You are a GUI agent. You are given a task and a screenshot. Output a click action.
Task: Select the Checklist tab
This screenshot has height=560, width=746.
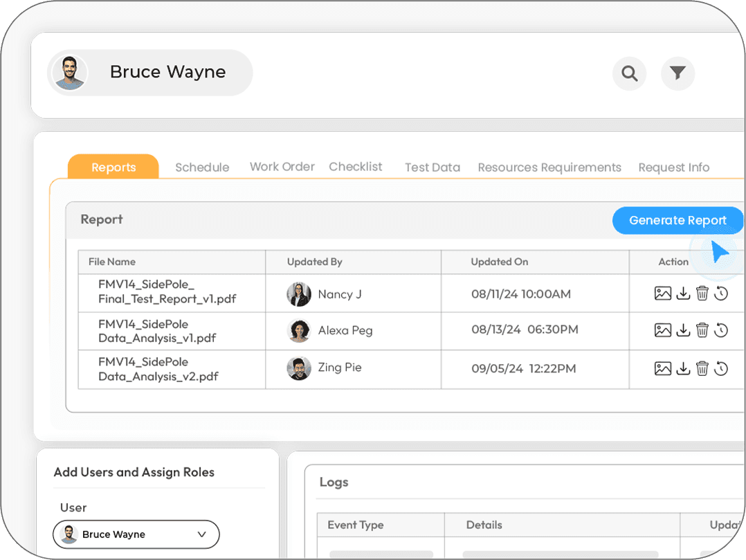pos(356,167)
